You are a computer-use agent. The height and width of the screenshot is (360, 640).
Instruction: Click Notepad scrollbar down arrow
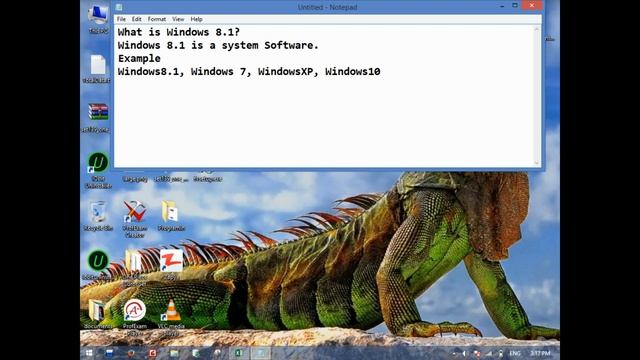pos(537,163)
